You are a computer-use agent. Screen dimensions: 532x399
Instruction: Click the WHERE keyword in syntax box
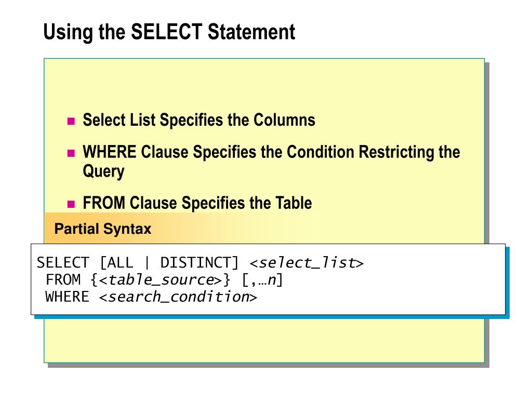click(x=67, y=297)
